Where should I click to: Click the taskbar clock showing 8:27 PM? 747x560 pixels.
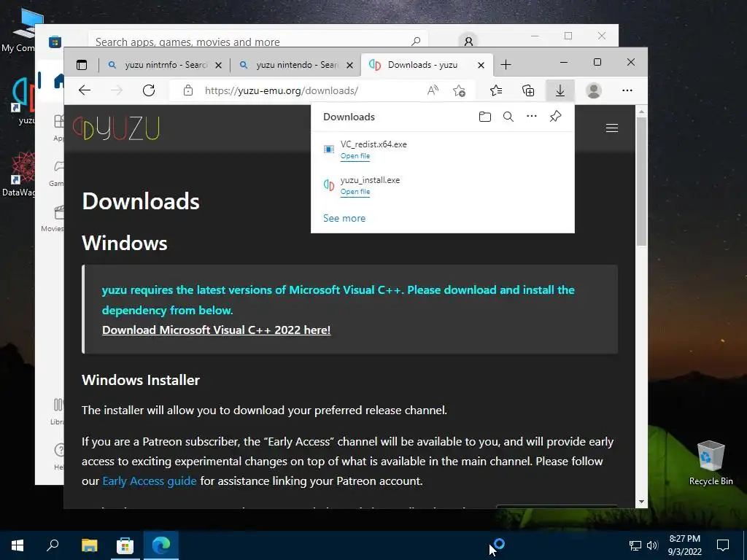pos(684,545)
